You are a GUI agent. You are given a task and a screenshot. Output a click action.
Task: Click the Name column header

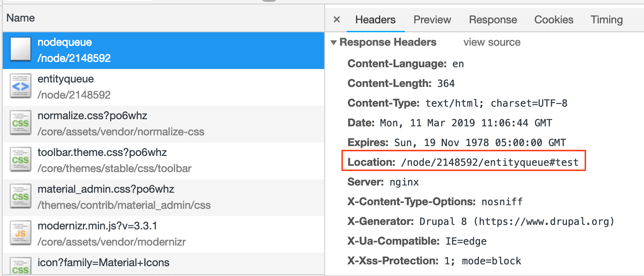[21, 18]
